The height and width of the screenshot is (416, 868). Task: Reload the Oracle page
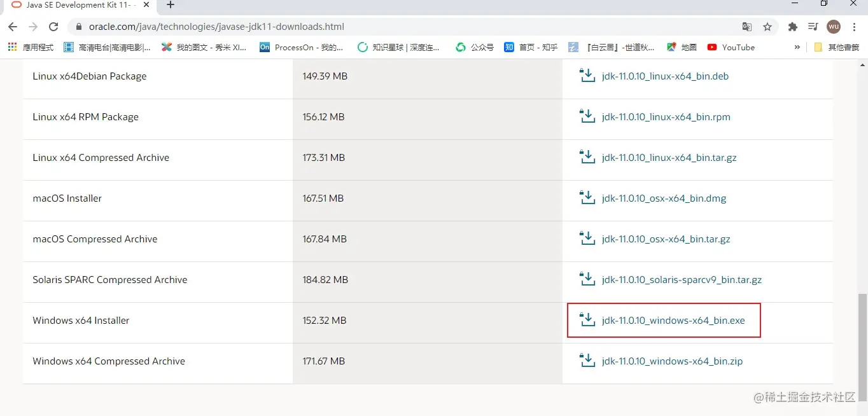53,27
